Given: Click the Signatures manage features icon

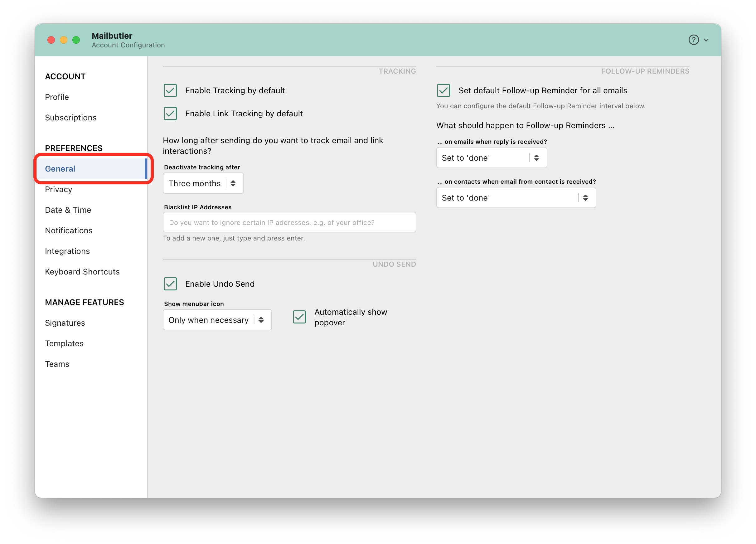Looking at the screenshot, I should click(65, 322).
